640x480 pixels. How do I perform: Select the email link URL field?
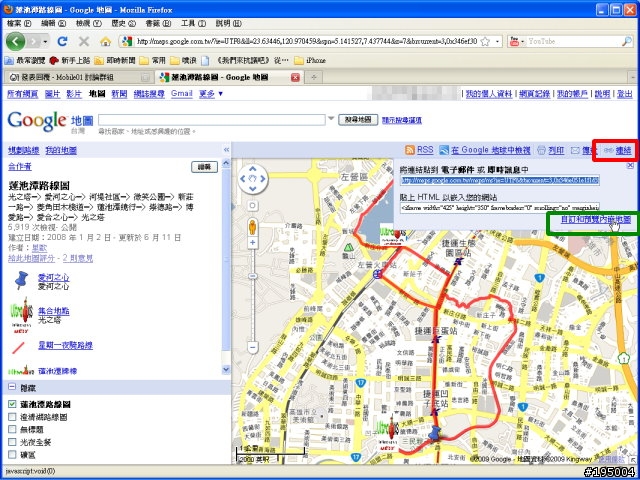pos(500,180)
